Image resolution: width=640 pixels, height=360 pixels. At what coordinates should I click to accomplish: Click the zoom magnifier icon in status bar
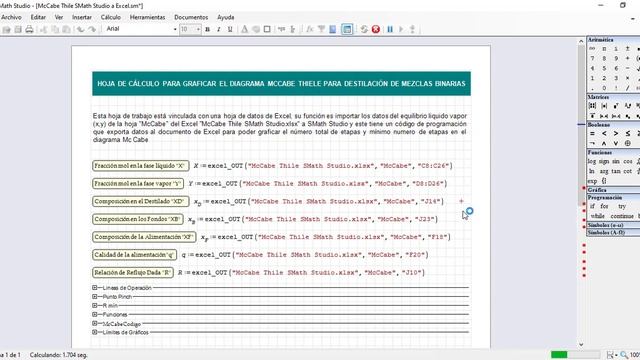click(x=624, y=355)
